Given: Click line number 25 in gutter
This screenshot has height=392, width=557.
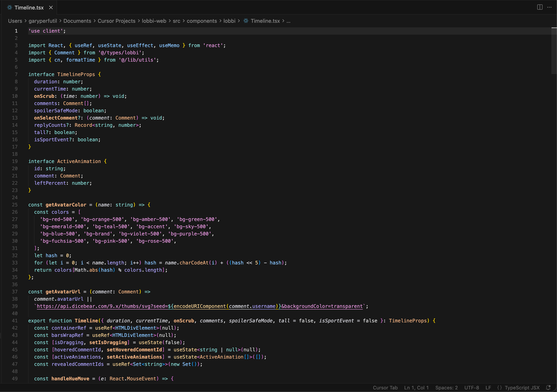Looking at the screenshot, I should tap(14, 205).
